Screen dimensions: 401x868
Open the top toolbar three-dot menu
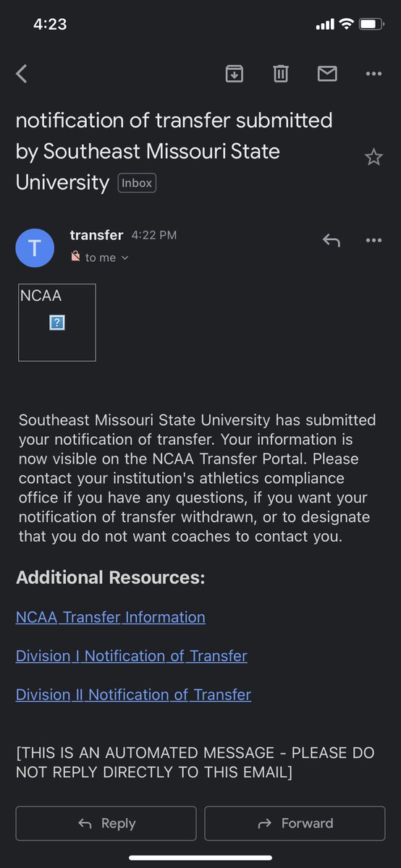[x=373, y=73]
